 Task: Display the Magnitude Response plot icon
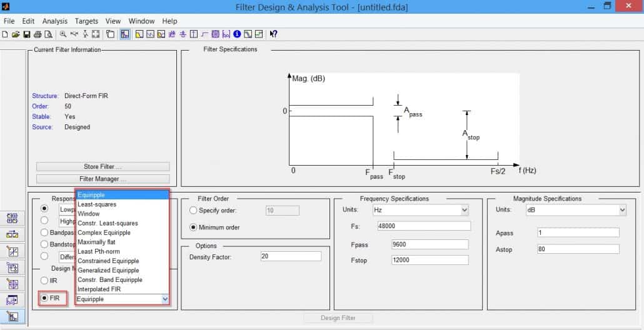139,34
